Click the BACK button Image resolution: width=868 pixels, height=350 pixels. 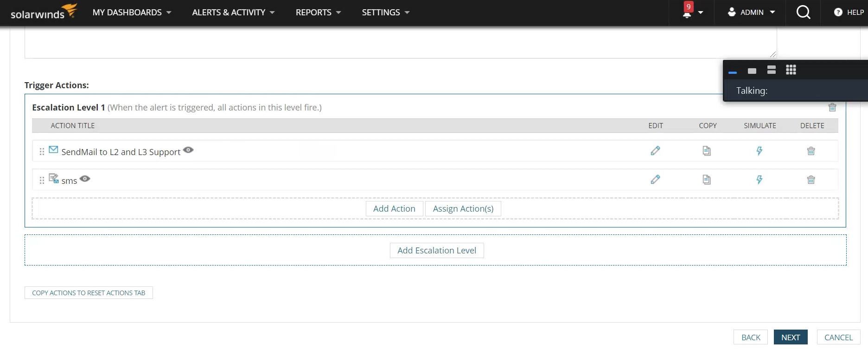coord(751,337)
